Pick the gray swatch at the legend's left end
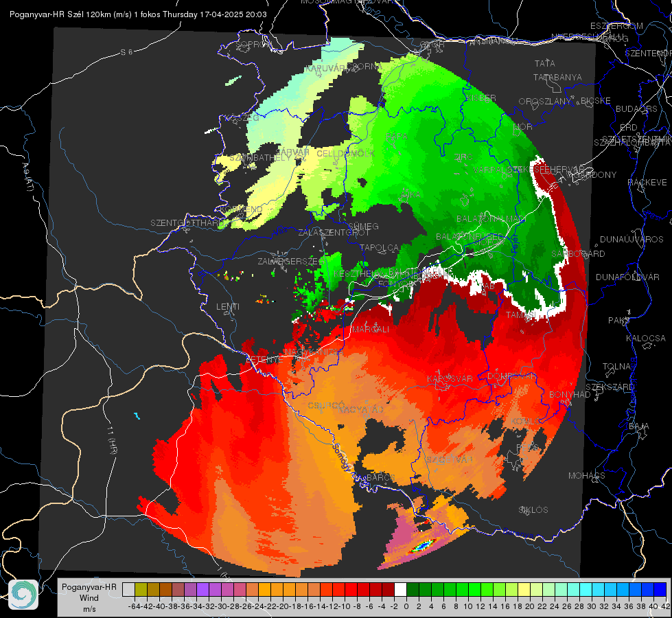The image size is (672, 618). coord(128,589)
